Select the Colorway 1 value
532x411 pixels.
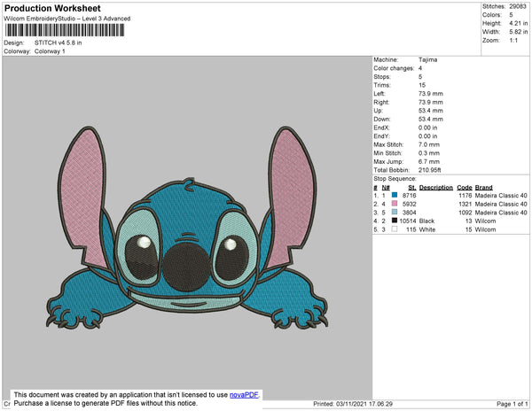[x=50, y=50]
